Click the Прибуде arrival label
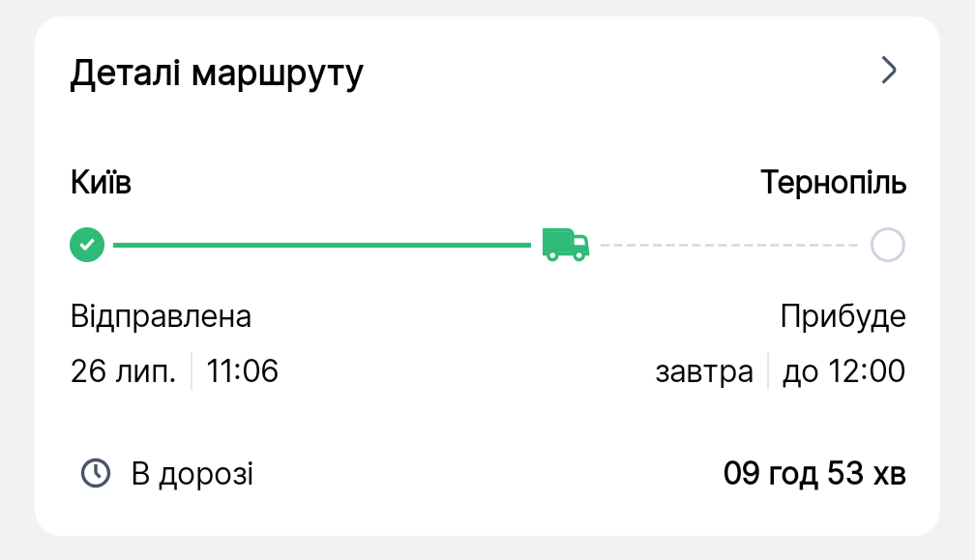975x560 pixels. (843, 316)
